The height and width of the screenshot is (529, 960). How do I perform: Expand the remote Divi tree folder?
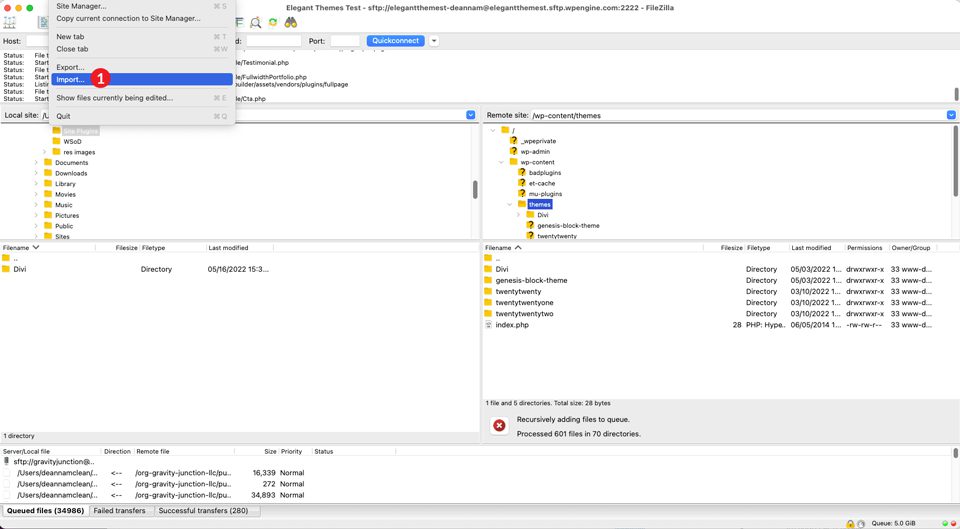point(519,215)
